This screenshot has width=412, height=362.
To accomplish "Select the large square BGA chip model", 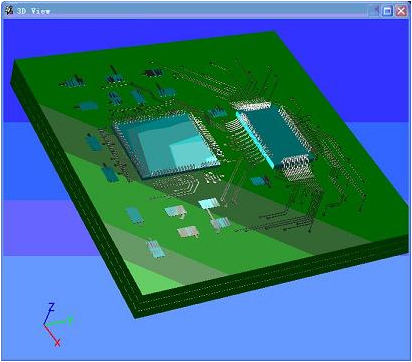I will coord(165,143).
